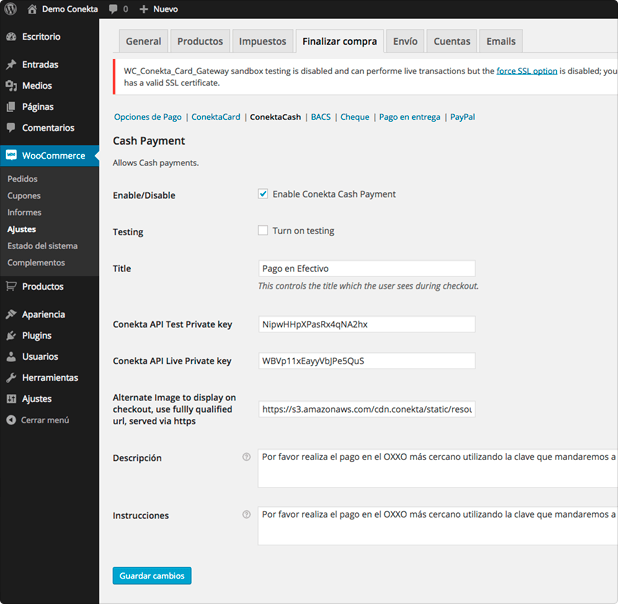
Task: Click the Conekta API Test Private key field
Action: (x=367, y=324)
